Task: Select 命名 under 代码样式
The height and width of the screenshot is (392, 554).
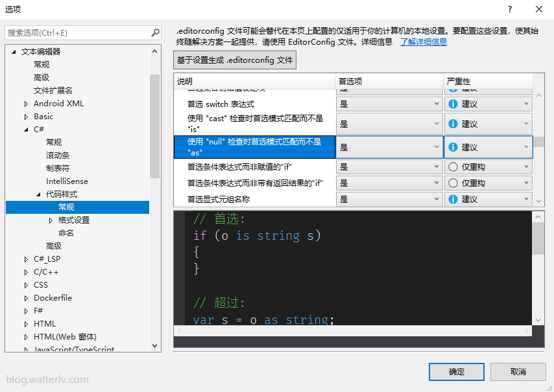Action: [66, 233]
